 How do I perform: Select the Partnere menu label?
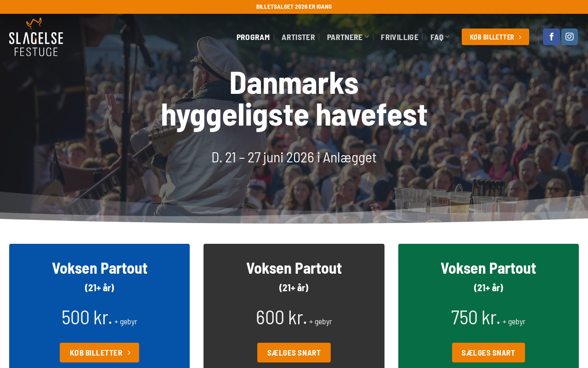(345, 37)
